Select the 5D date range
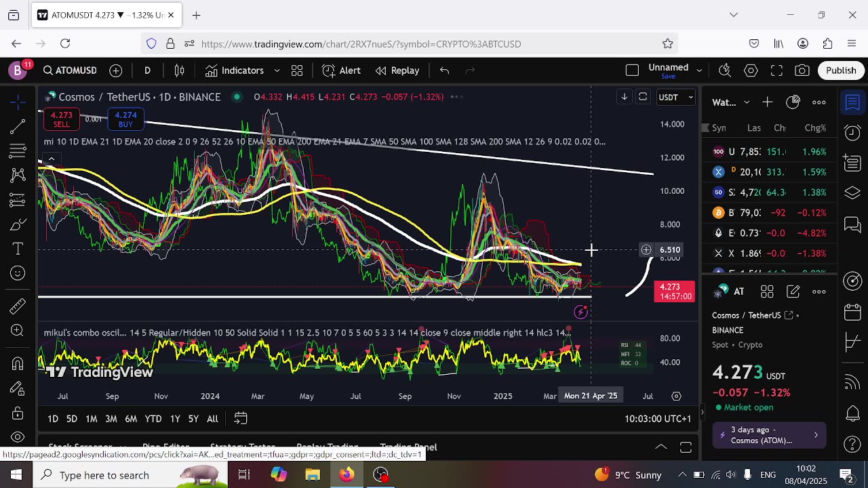The width and height of the screenshot is (868, 488). pos(72,419)
